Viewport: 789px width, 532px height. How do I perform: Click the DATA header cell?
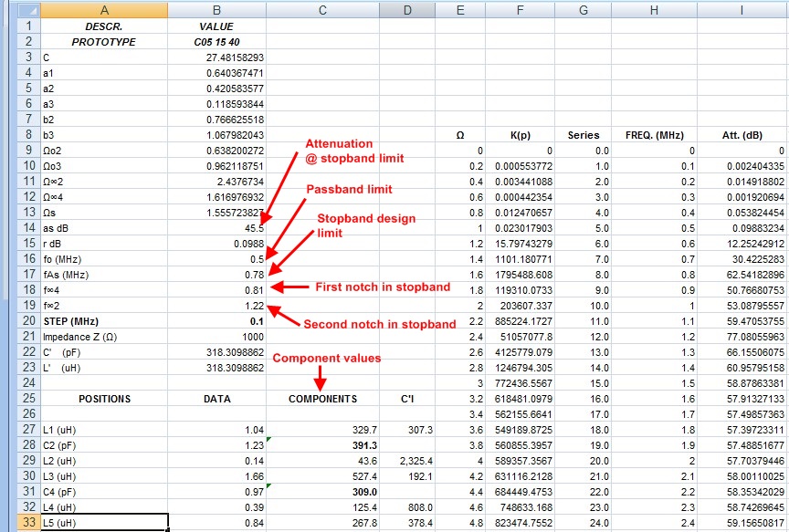(216, 399)
